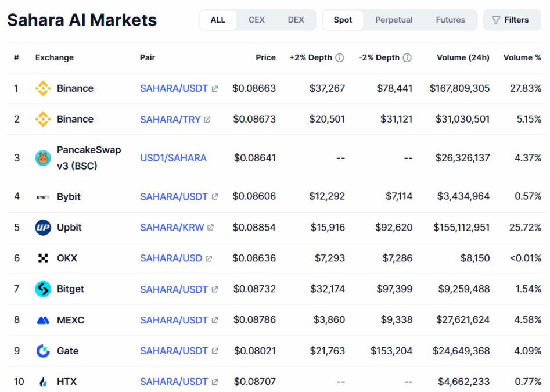
Task: Click the external link icon of MEXC SAHARA/USDT
Action: tap(215, 321)
